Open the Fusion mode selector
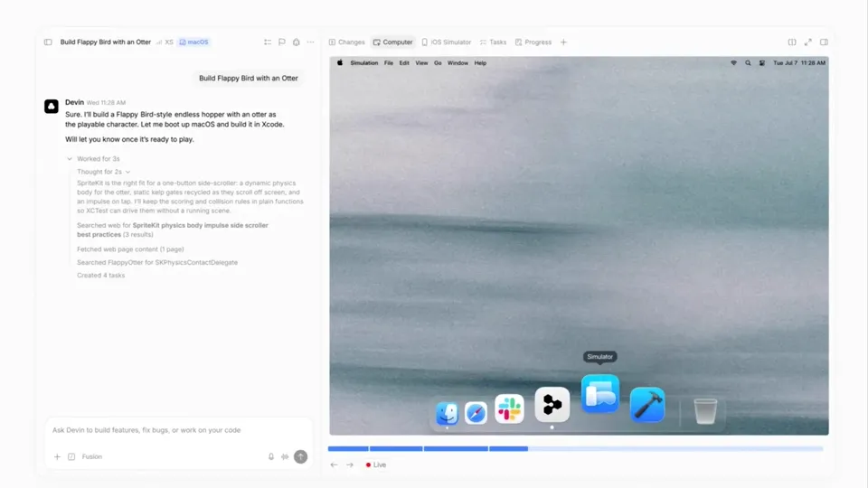Screen dimensions: 868x488 92,457
